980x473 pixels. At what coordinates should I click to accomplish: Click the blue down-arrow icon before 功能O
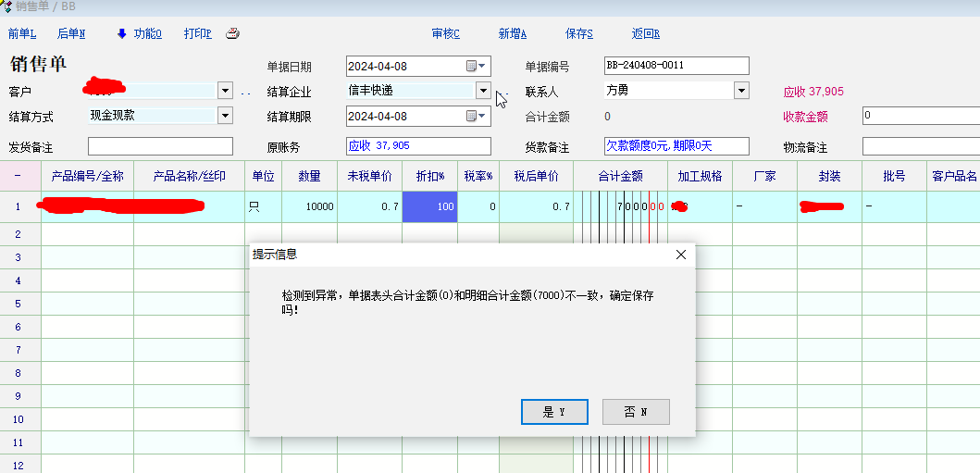pyautogui.click(x=121, y=33)
